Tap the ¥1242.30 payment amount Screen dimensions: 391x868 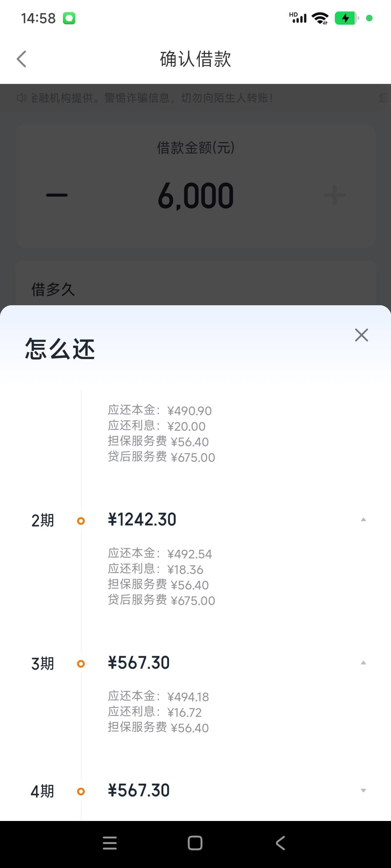(142, 520)
